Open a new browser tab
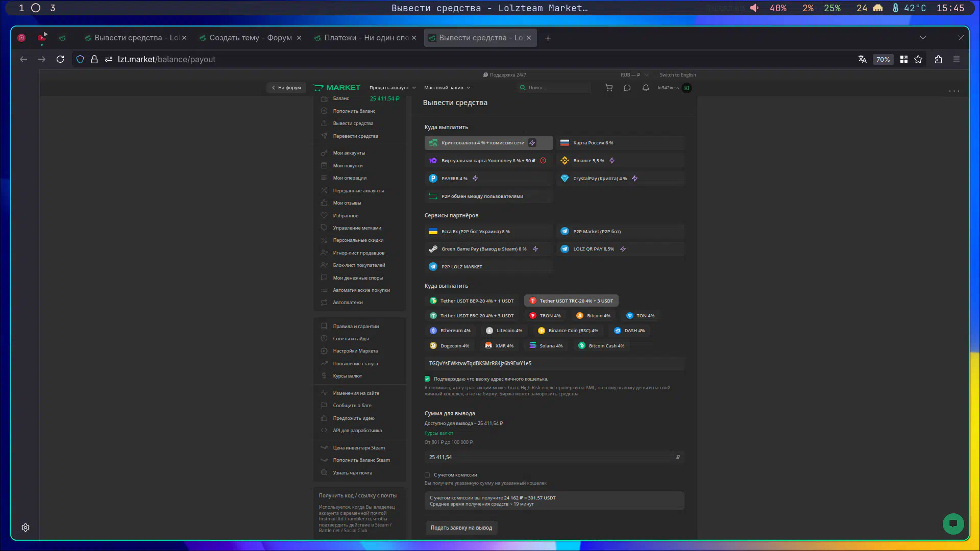 point(548,38)
